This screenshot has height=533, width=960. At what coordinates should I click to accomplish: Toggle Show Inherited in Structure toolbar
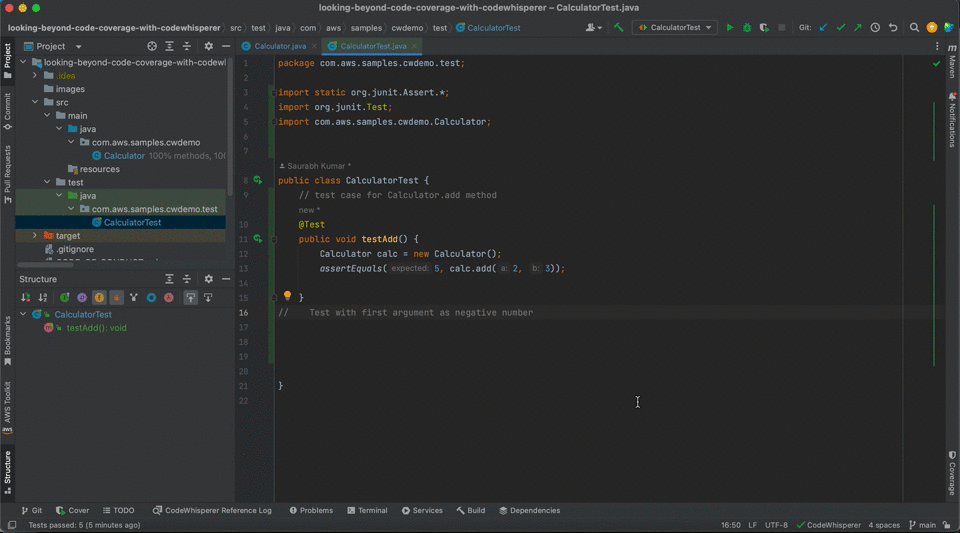[x=64, y=297]
